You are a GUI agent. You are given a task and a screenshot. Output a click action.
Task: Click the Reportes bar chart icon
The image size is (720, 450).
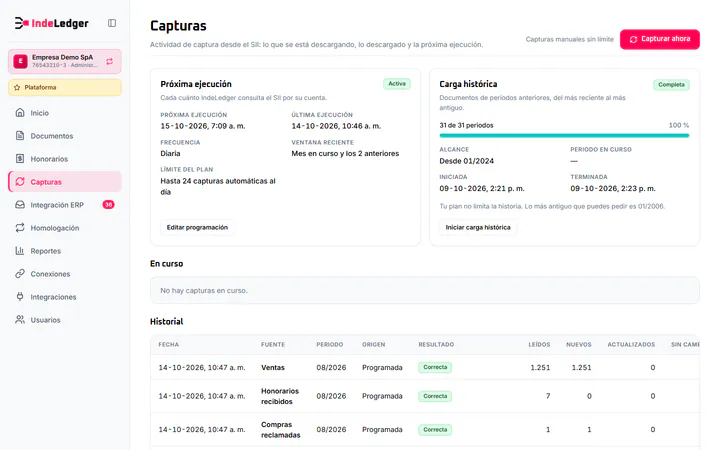click(20, 250)
